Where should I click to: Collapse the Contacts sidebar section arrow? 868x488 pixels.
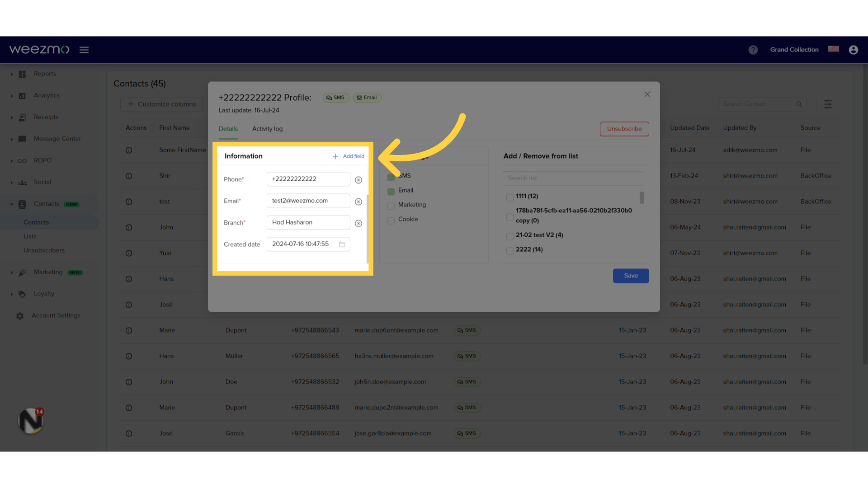(x=12, y=204)
